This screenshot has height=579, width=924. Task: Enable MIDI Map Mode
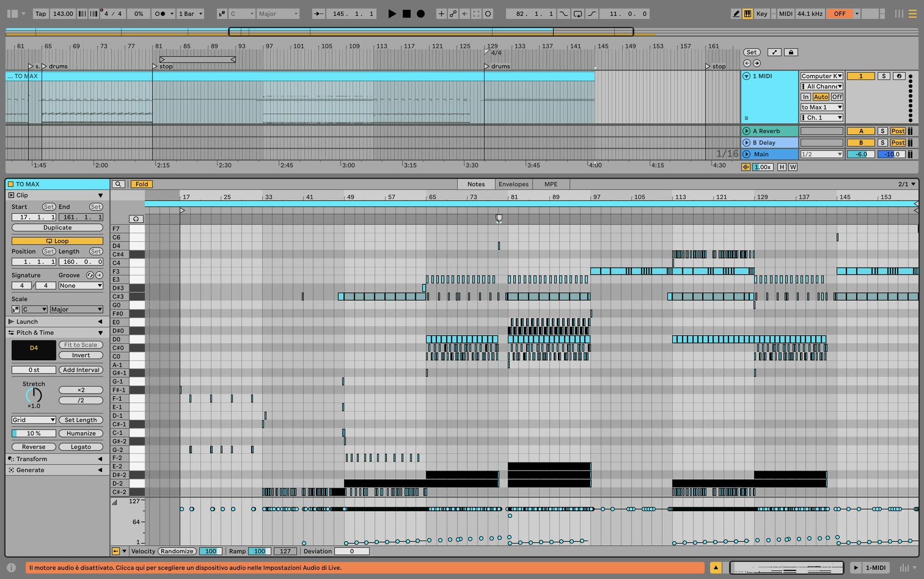coord(785,14)
